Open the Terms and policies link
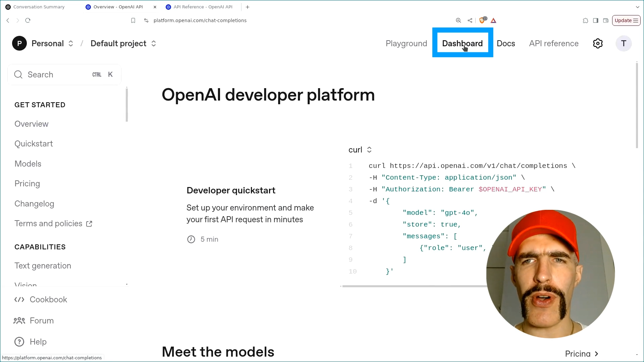Image resolution: width=644 pixels, height=362 pixels. (x=48, y=224)
